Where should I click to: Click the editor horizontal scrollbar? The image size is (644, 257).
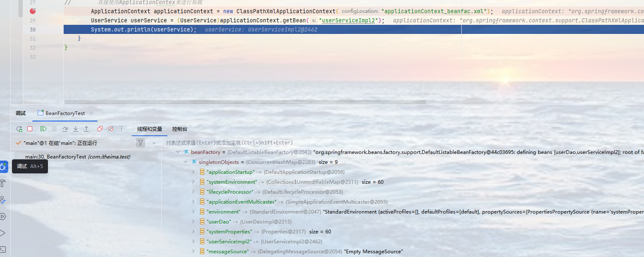pos(245,102)
